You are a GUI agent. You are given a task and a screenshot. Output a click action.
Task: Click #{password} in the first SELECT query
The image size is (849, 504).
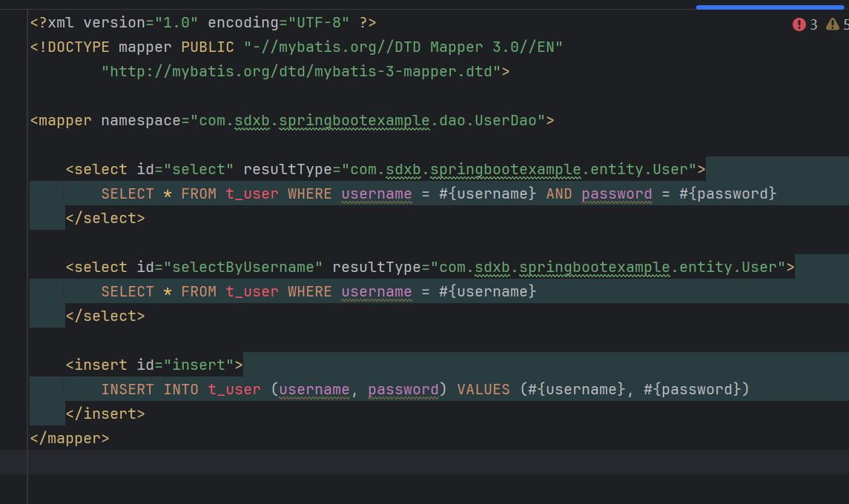coord(727,193)
